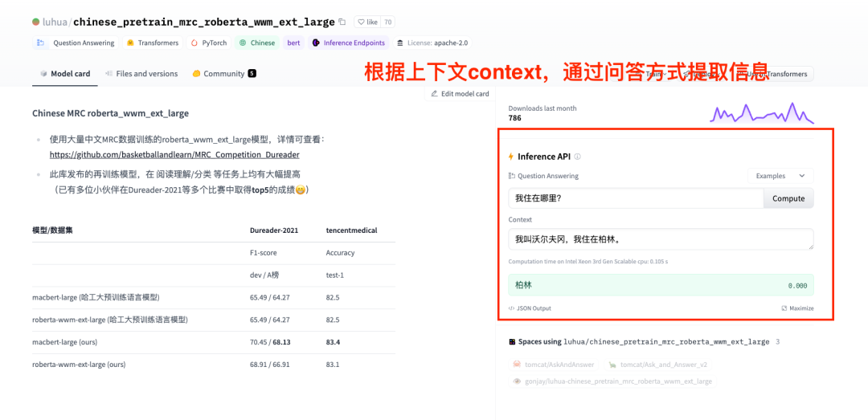The width and height of the screenshot is (868, 420).
Task: Click the Spaces using icon
Action: coord(512,342)
